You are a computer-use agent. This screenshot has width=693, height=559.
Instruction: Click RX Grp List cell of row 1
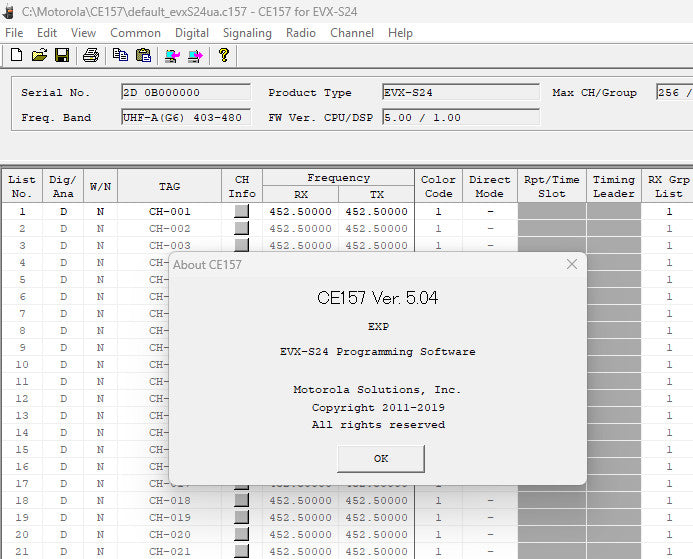click(669, 212)
